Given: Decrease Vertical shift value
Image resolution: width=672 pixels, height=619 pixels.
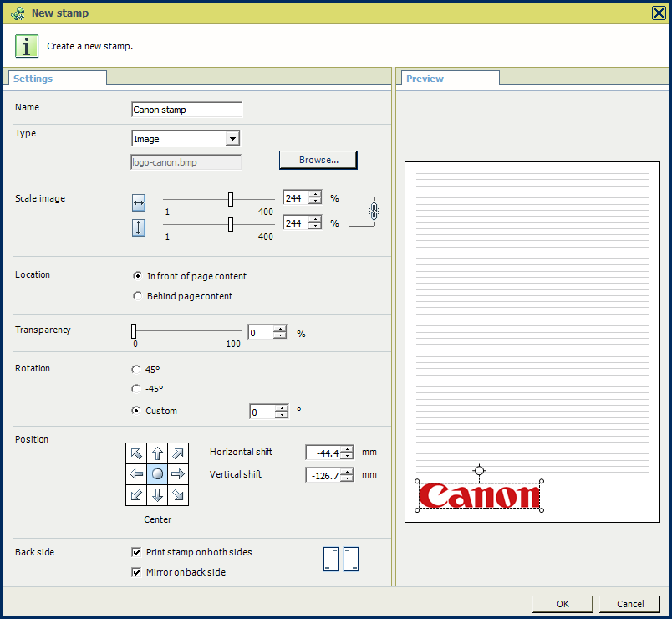Looking at the screenshot, I should pos(347,478).
